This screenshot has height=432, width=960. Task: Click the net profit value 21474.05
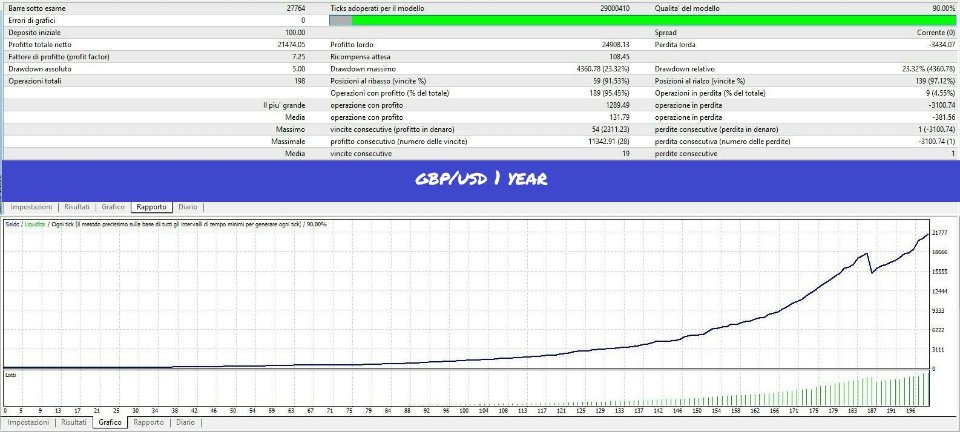pos(291,45)
